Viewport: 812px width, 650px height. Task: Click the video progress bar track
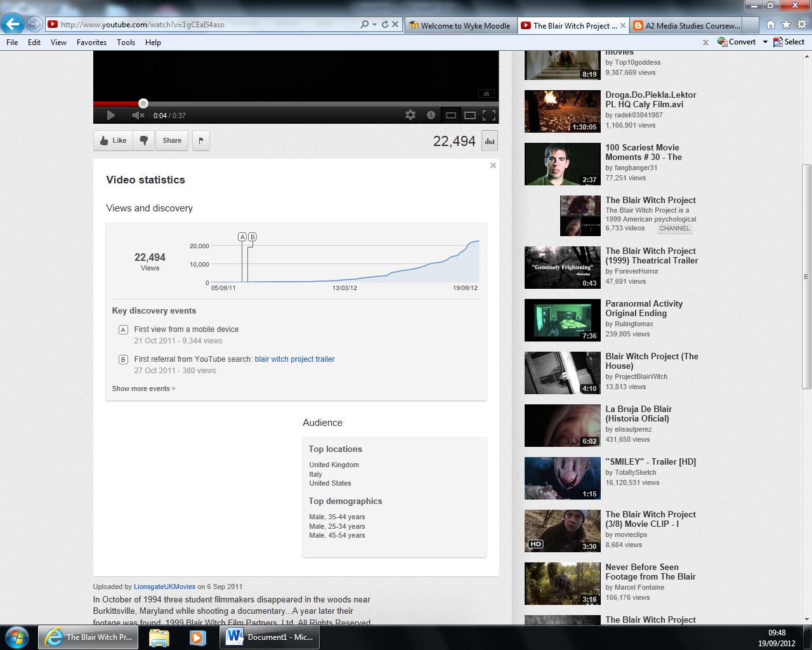(296, 103)
